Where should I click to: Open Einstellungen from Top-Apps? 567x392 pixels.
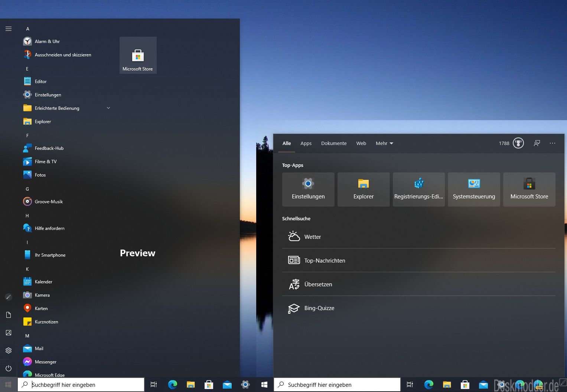pos(308,190)
